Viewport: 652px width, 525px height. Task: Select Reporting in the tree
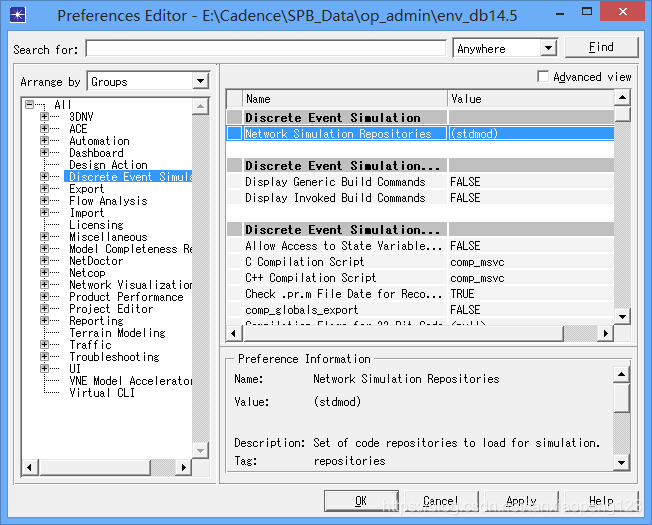coord(96,321)
